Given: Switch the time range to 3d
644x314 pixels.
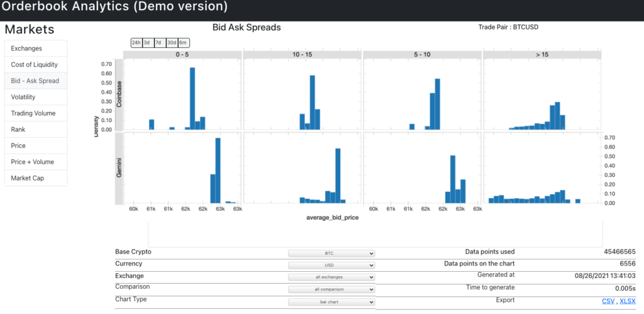Looking at the screenshot, I should click(x=147, y=43).
